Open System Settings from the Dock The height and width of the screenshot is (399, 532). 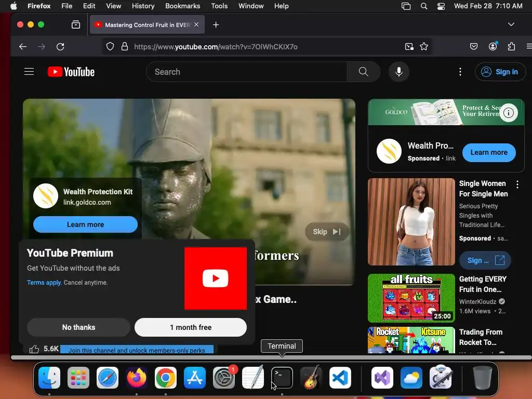(x=224, y=378)
